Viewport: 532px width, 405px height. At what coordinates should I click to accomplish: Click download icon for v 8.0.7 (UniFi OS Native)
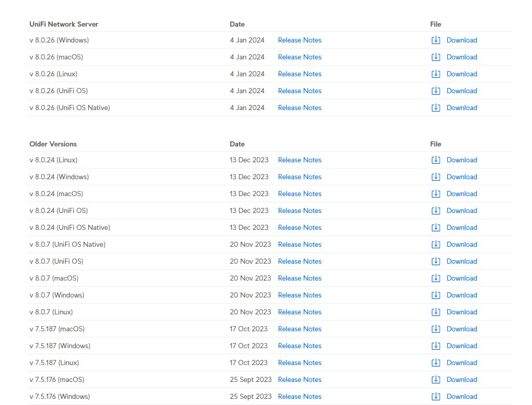[436, 244]
